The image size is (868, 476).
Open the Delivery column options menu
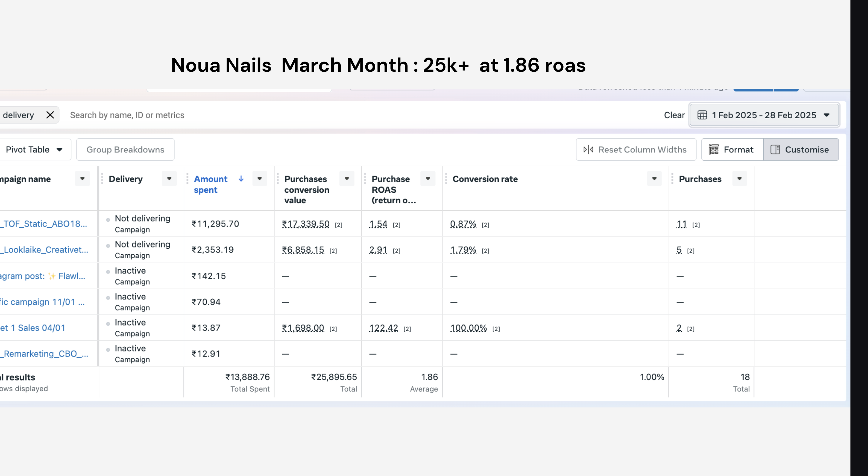pyautogui.click(x=169, y=179)
